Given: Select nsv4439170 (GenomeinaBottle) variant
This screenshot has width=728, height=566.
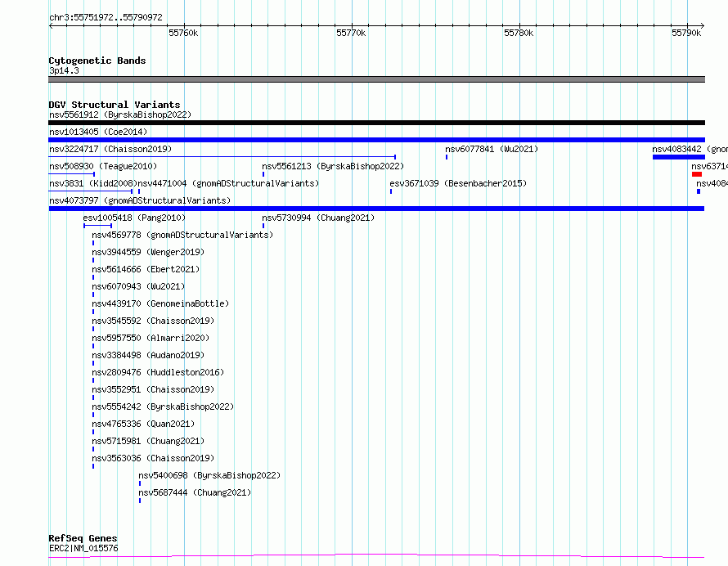Looking at the screenshot, I should click(160, 303).
